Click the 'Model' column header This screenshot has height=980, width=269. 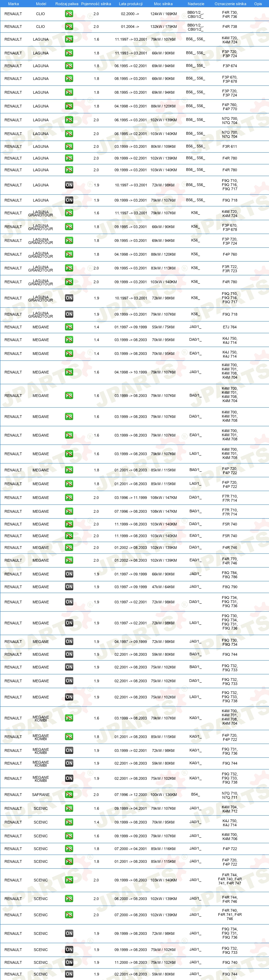click(41, 4)
